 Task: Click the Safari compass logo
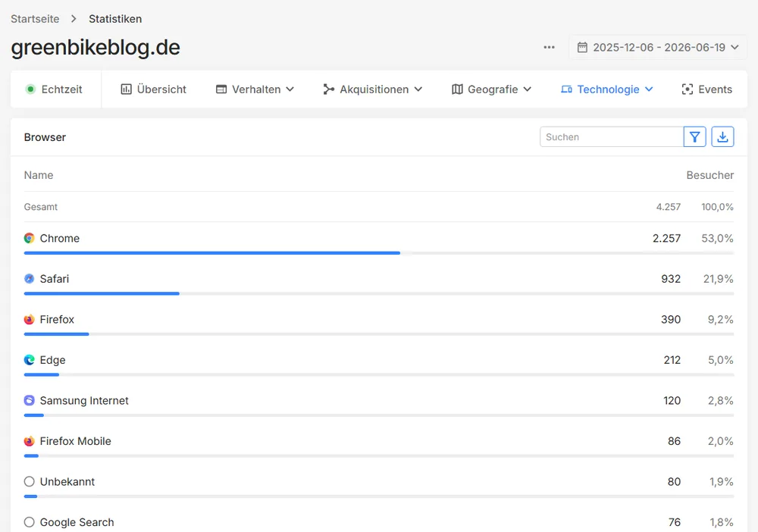click(30, 279)
